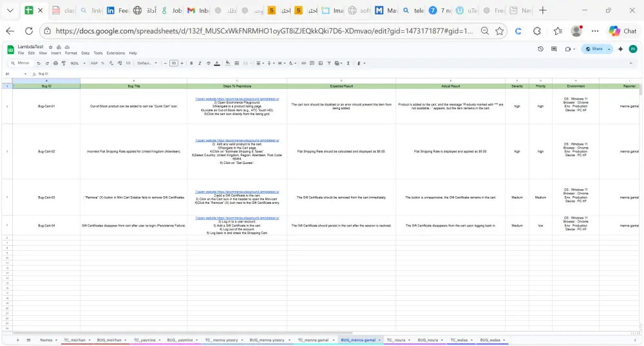This screenshot has height=346, width=644.
Task: Open the website link in Bug-Cart-01 steps
Action: coord(237,99)
